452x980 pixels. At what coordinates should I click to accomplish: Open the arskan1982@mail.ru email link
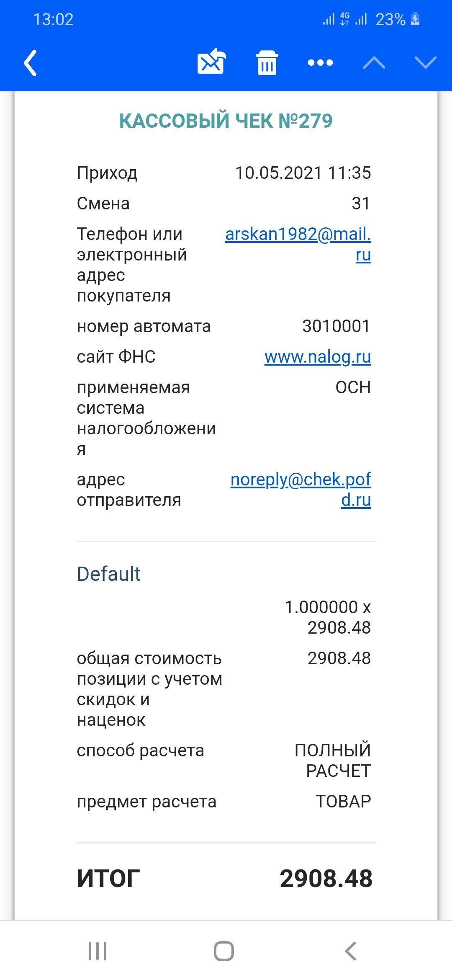298,244
